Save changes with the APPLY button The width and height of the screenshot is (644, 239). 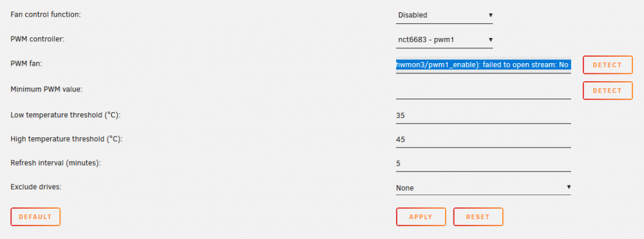[421, 217]
